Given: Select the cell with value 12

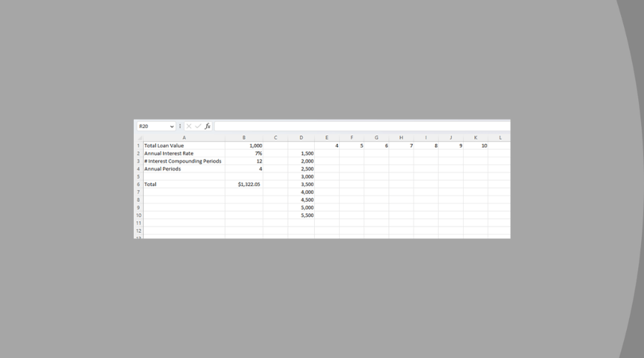Looking at the screenshot, I should tap(244, 161).
